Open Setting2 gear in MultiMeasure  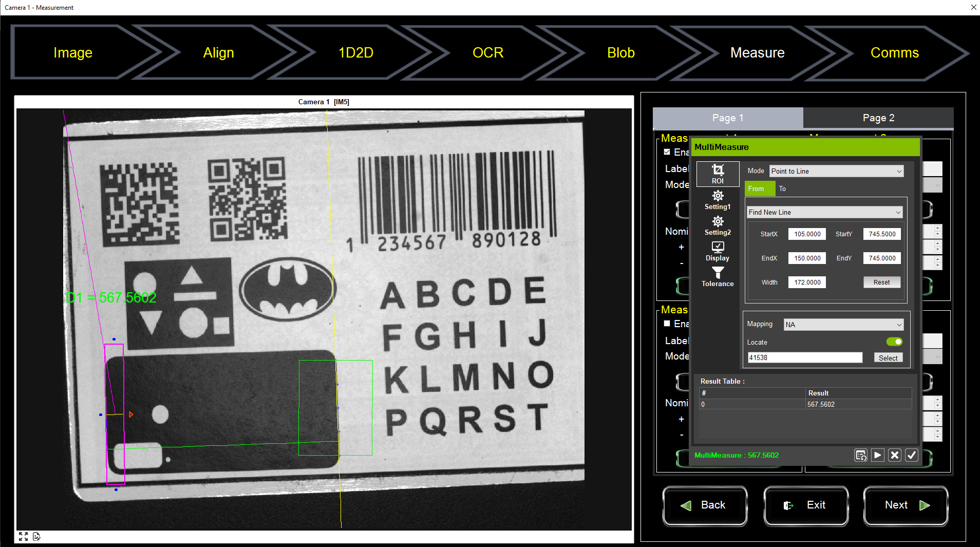pos(718,225)
